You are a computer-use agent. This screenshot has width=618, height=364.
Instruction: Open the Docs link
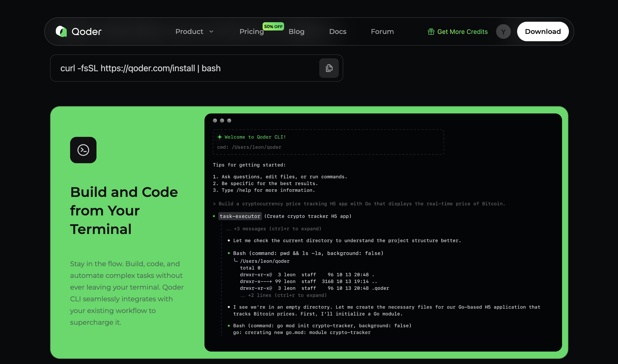pyautogui.click(x=338, y=32)
